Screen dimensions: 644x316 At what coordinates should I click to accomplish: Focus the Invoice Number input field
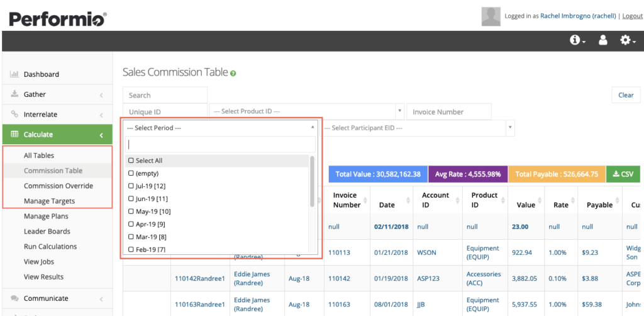pyautogui.click(x=449, y=112)
